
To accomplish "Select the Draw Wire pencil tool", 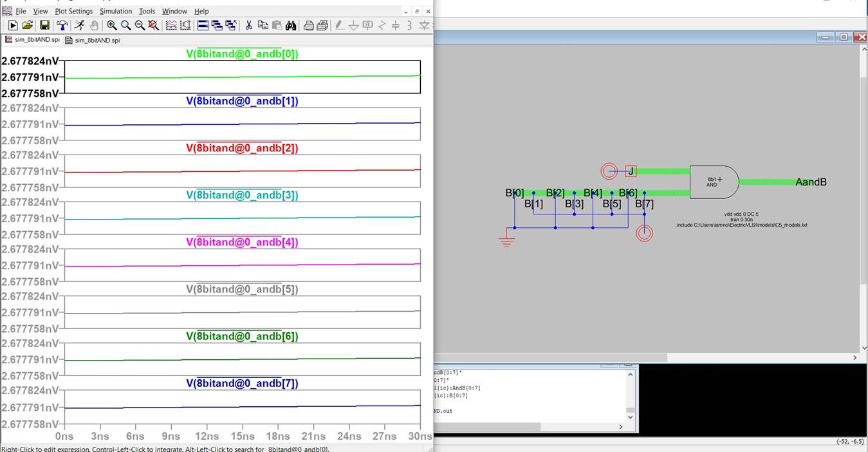I will (x=340, y=25).
